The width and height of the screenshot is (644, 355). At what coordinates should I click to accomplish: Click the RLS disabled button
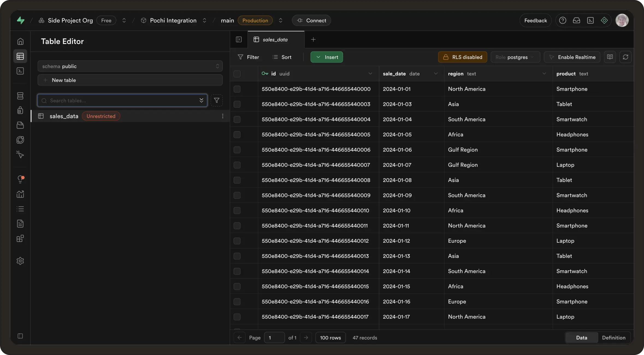click(x=462, y=57)
